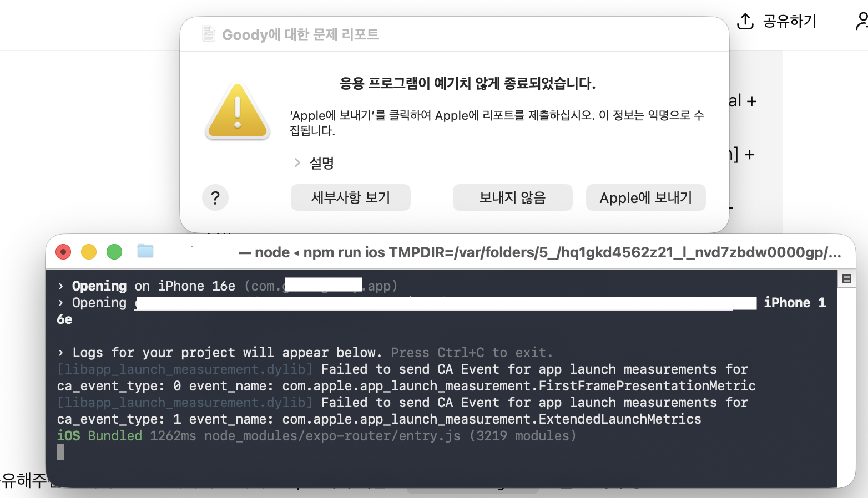This screenshot has height=498, width=868.
Task: Minimize the Terminal window with yellow button
Action: click(89, 252)
